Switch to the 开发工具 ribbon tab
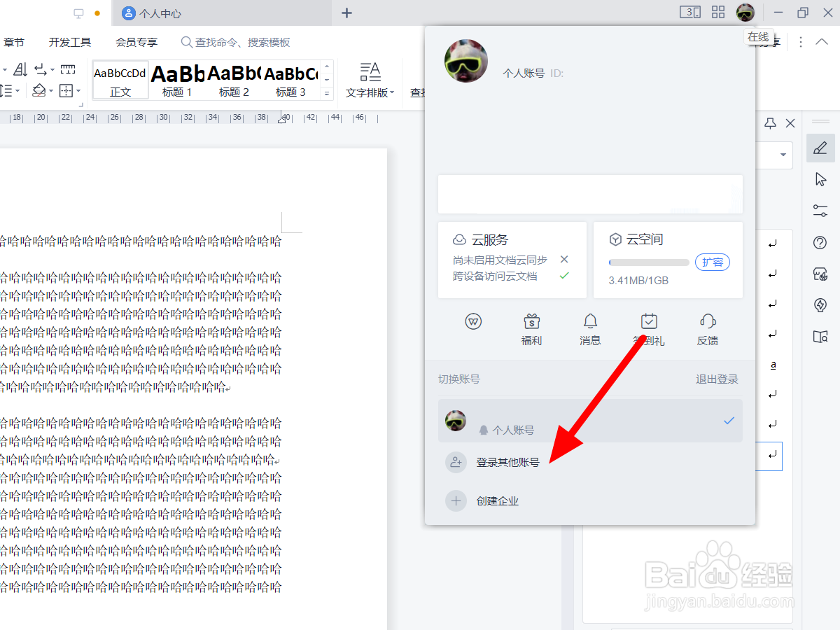 pos(69,42)
